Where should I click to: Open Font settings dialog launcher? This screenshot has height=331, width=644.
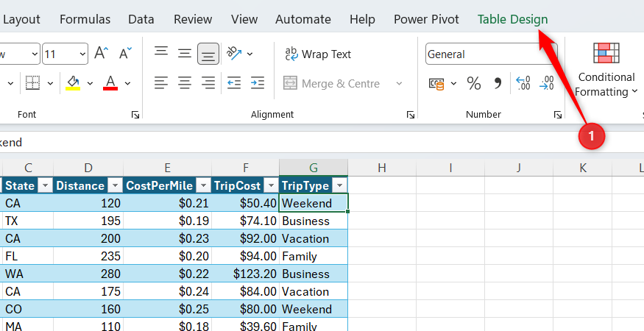coord(135,115)
